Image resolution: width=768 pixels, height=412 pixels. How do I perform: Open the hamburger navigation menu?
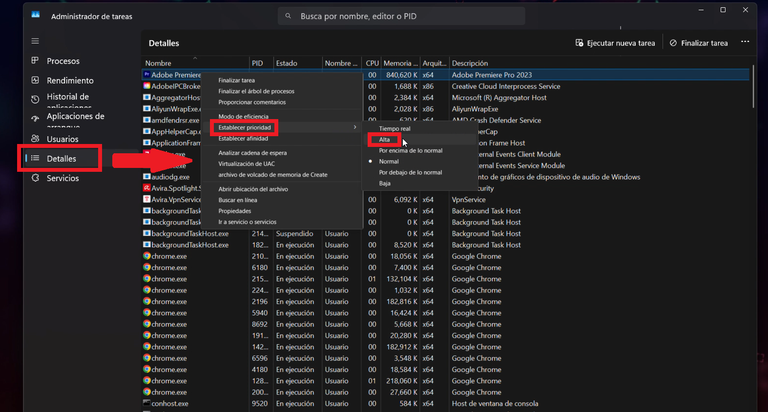tap(35, 41)
